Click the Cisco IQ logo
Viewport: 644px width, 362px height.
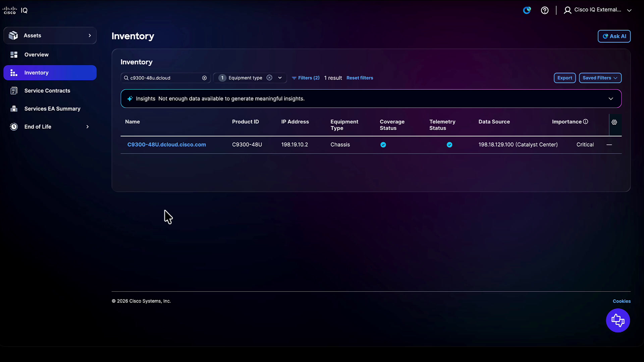click(x=15, y=10)
